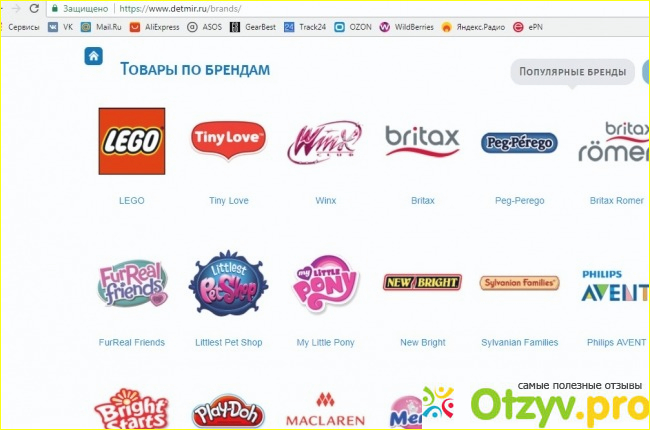
Task: Reload the page with refresh icon
Action: click(34, 8)
